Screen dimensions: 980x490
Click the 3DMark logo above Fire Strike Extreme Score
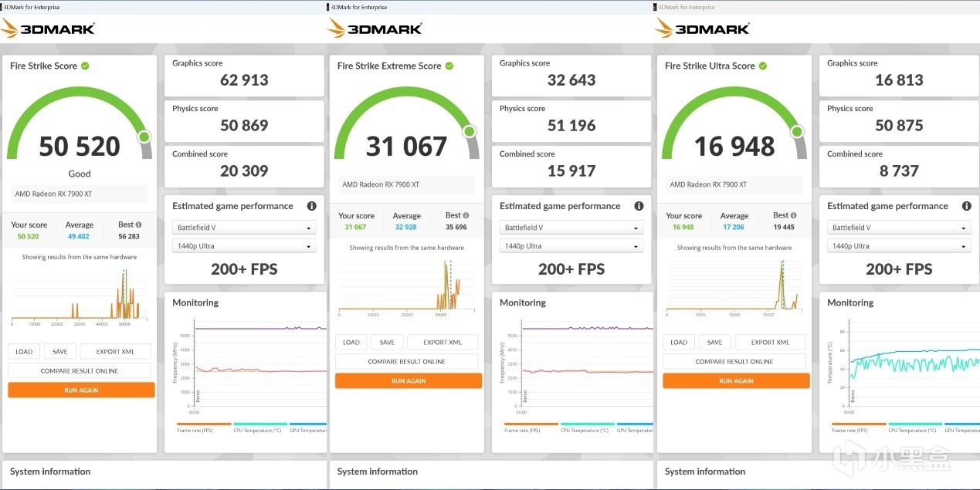[375, 29]
